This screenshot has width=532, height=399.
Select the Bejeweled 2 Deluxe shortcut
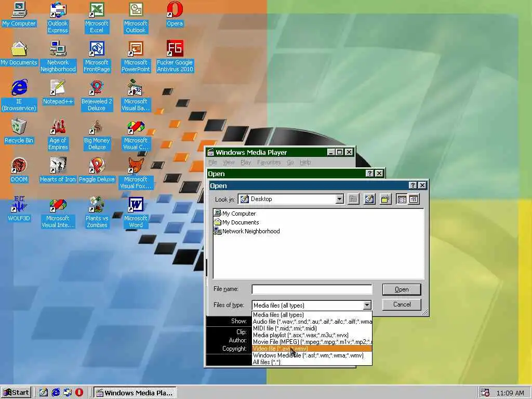pyautogui.click(x=97, y=96)
